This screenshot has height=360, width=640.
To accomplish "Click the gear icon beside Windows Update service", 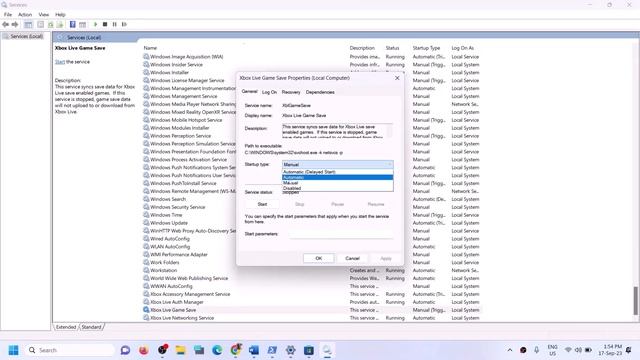I will [x=146, y=223].
